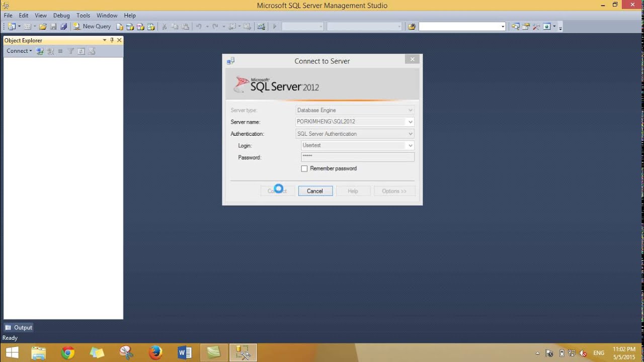Open the New Project icon dropdown arrow
644x362 pixels.
[x=19, y=26]
